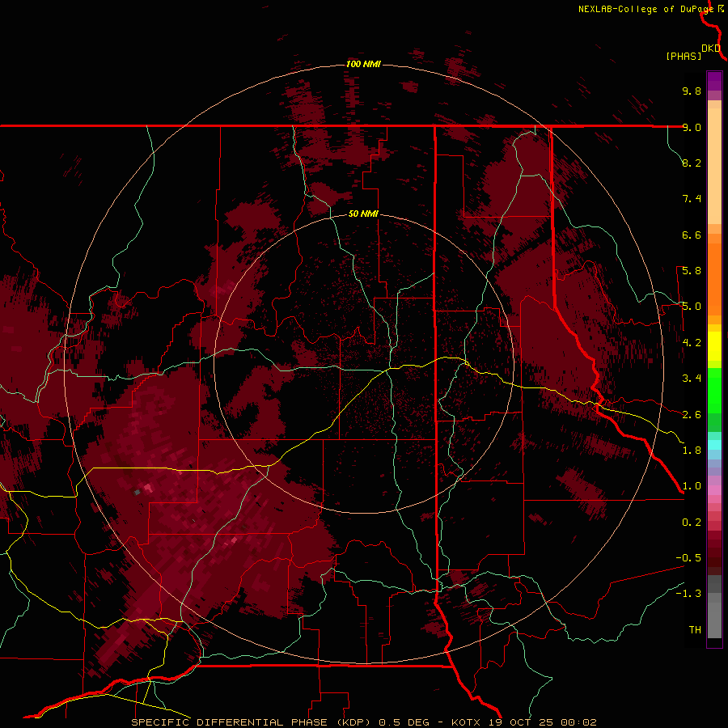Select the 100 NMI range ring label
Screen dimensions: 728x728
click(x=363, y=64)
